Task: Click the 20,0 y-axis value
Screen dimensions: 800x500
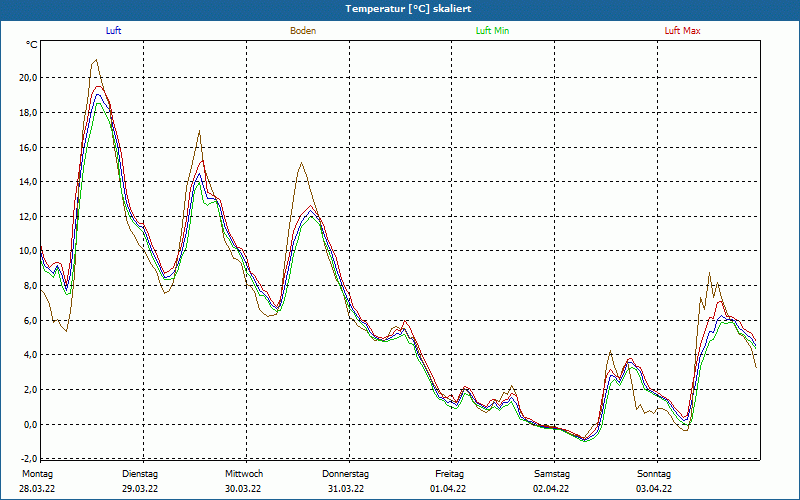Action: [x=28, y=78]
